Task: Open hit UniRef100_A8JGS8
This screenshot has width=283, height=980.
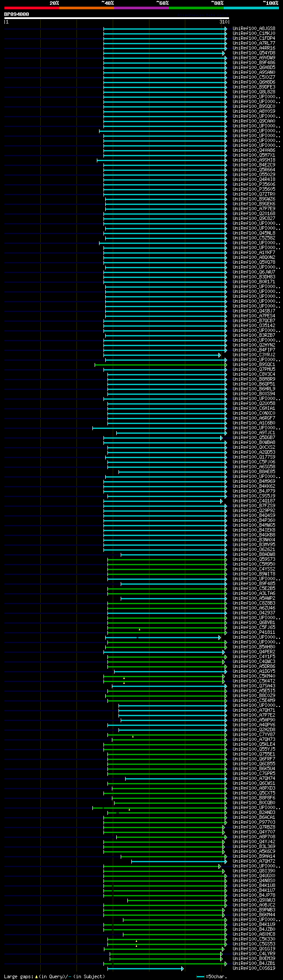Action: [254, 28]
